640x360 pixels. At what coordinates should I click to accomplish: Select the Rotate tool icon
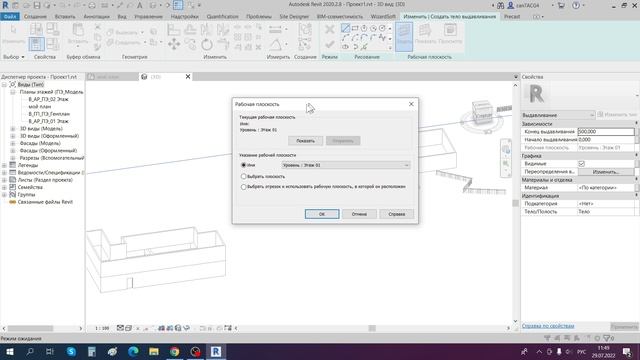[x=207, y=44]
